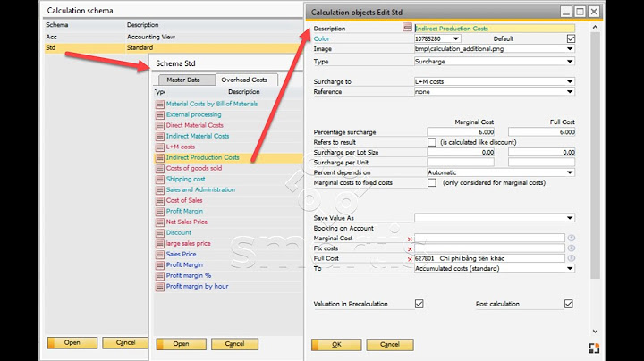Clear Marginal Cost account with red X
644x361 pixels.
[x=410, y=239]
